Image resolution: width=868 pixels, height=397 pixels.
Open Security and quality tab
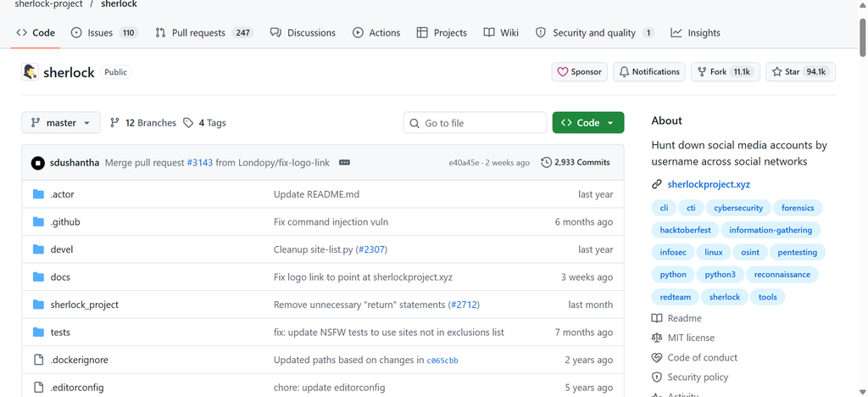coord(594,33)
